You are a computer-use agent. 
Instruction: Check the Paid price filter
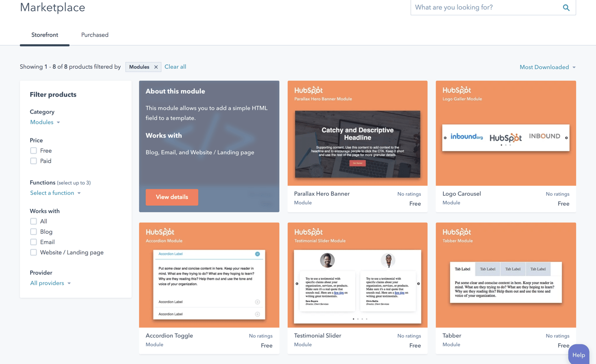(33, 161)
